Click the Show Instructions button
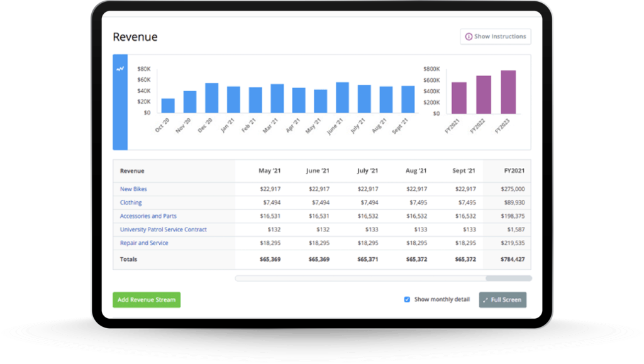The image size is (644, 364). [x=495, y=36]
